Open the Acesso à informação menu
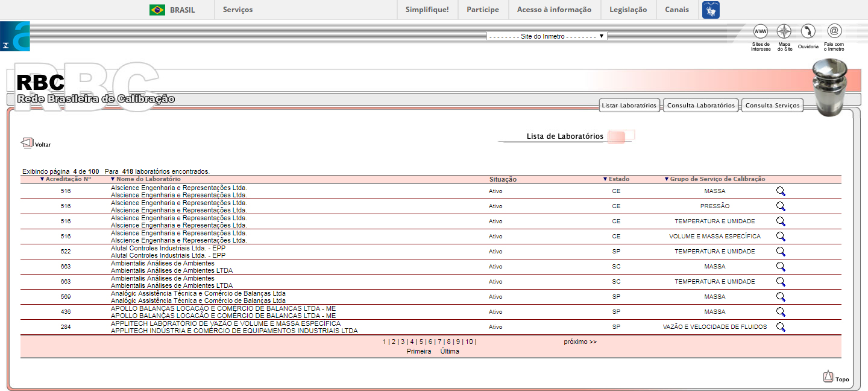 [554, 10]
